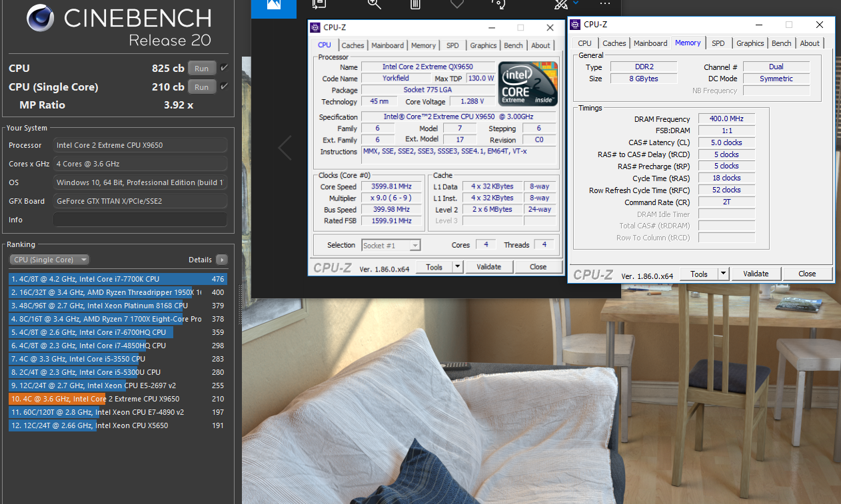Screen dimensions: 841x504
Task: Open Mainboard tab in right CPU-Z window
Action: point(650,43)
